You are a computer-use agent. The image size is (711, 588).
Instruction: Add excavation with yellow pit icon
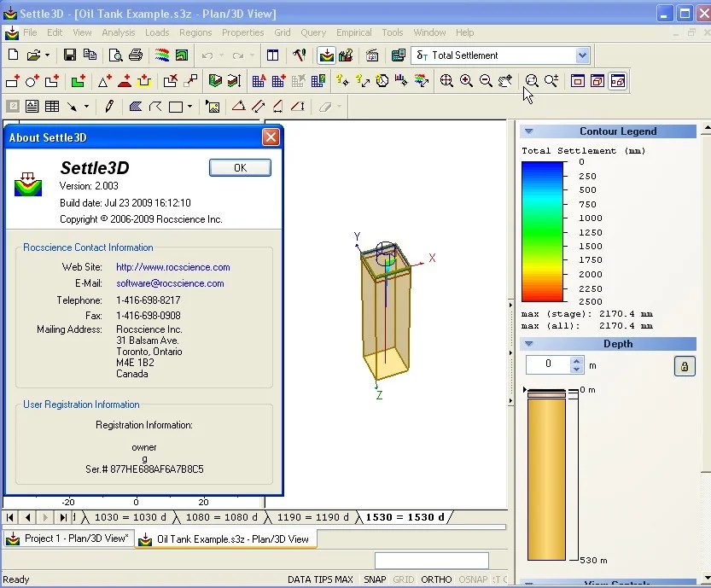(144, 81)
